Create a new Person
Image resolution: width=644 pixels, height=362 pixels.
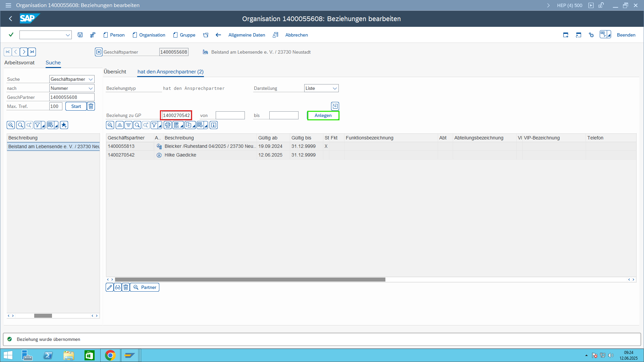pos(114,35)
